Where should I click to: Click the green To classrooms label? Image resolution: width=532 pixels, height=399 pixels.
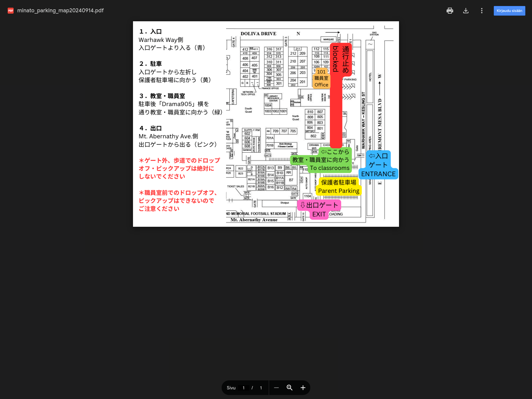[x=321, y=160]
